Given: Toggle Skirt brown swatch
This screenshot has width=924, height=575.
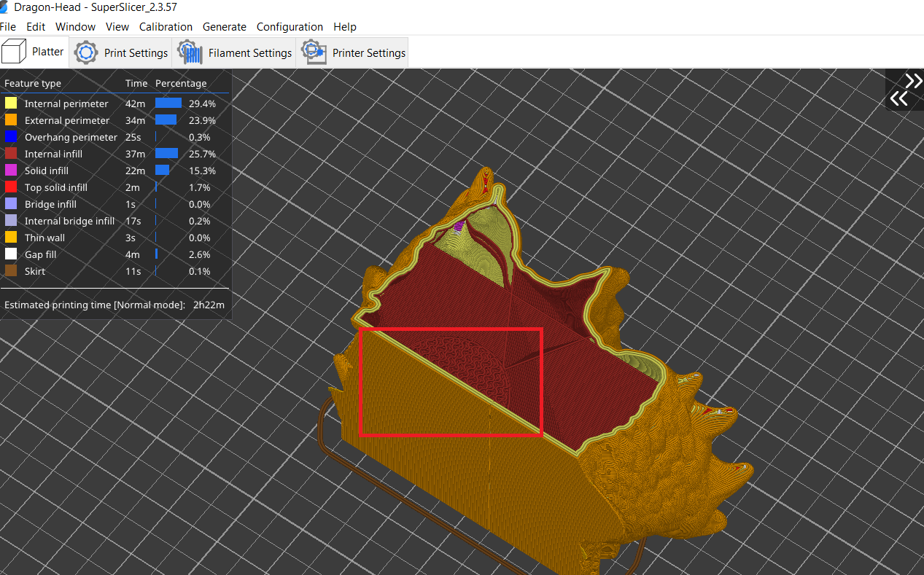Looking at the screenshot, I should pyautogui.click(x=10, y=271).
